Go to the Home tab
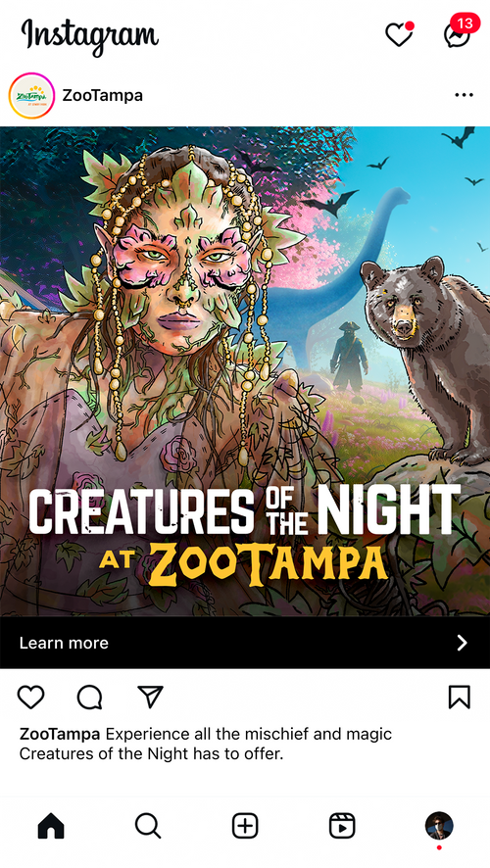This screenshot has width=490, height=868. (51, 827)
